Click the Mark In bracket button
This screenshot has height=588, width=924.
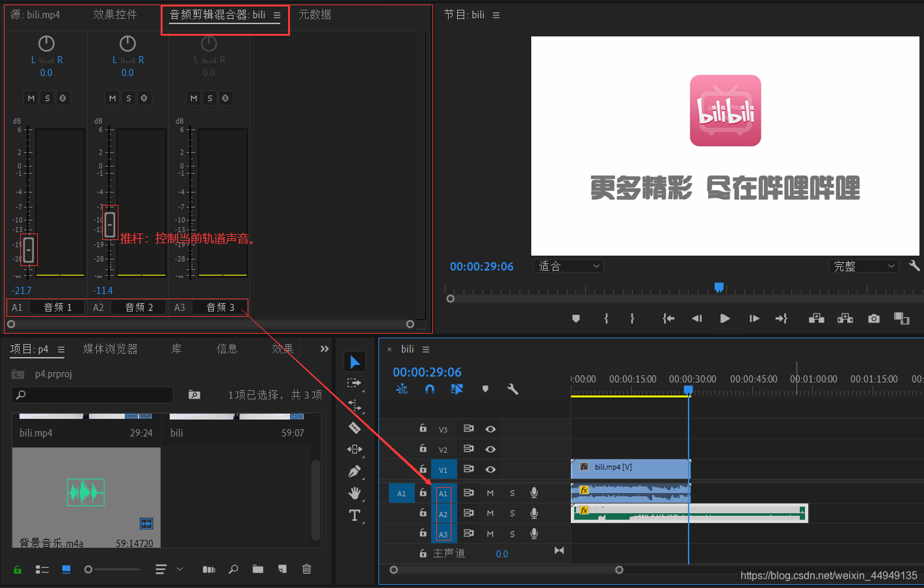pos(606,319)
